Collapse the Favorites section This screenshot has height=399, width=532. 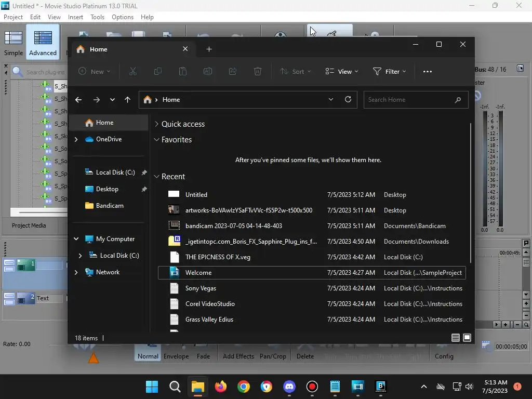coord(156,139)
